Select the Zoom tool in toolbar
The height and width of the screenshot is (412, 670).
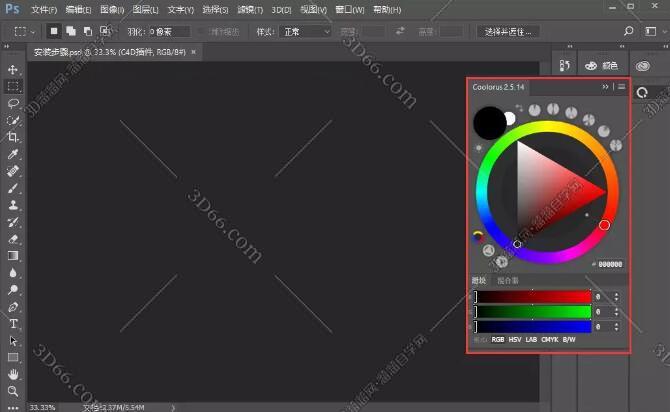click(x=14, y=391)
